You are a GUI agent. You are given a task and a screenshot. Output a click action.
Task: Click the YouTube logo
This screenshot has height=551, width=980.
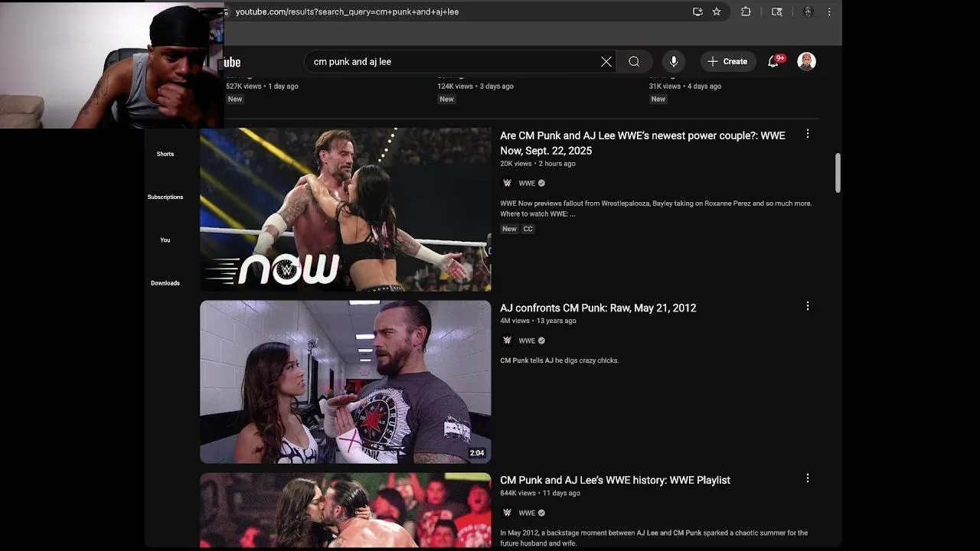click(x=232, y=62)
